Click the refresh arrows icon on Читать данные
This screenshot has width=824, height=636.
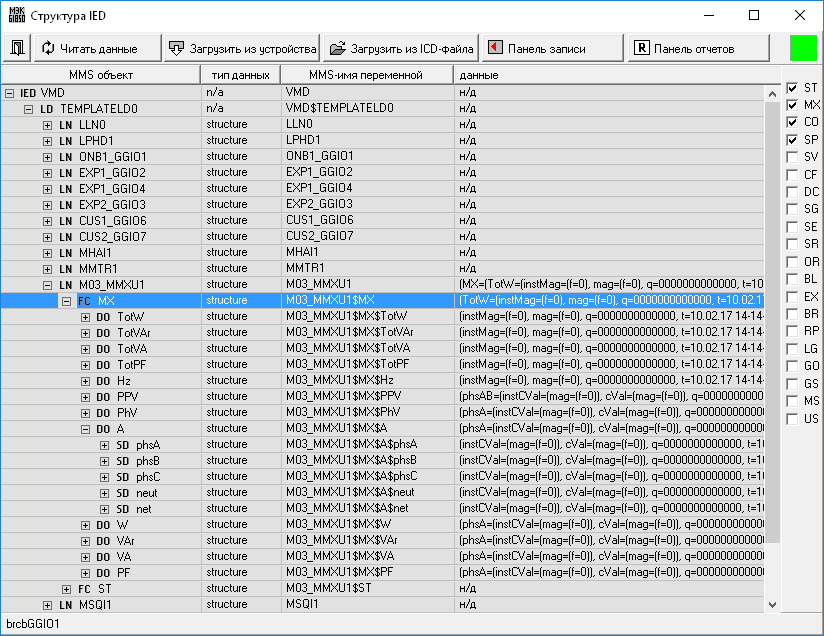click(48, 48)
